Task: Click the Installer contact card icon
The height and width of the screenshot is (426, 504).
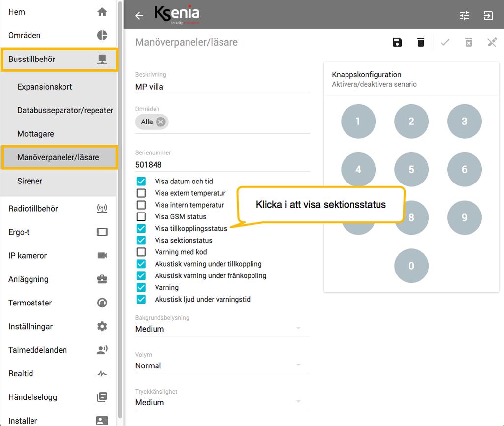Action: point(102,421)
